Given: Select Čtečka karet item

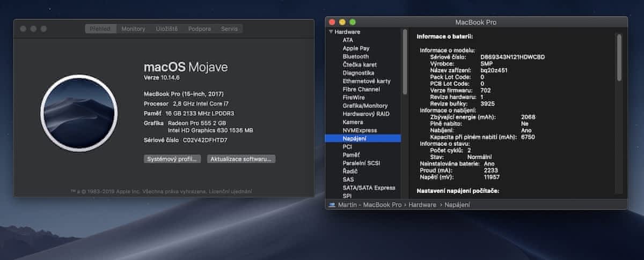Looking at the screenshot, I should [x=359, y=64].
